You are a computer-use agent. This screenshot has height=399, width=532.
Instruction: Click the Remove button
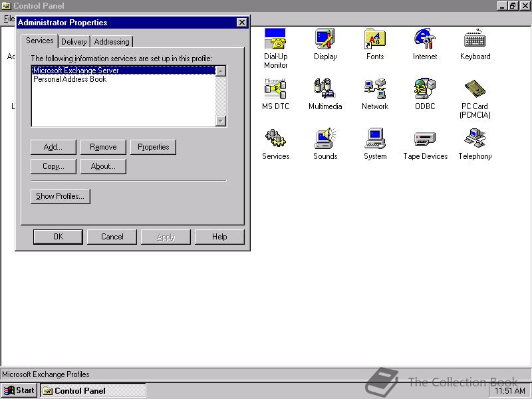click(x=103, y=147)
